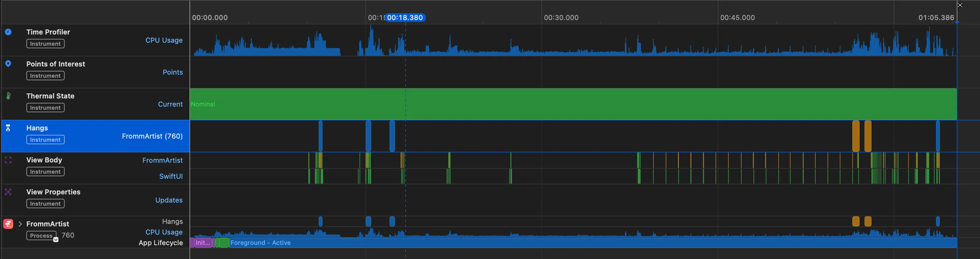
Task: Click the Instrument badge under Hangs
Action: point(45,140)
